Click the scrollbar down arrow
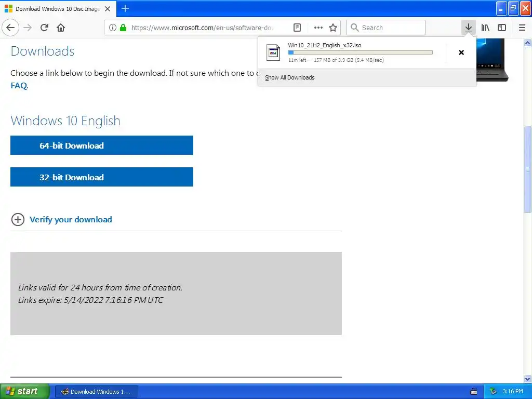This screenshot has height=399, width=532. 528,379
